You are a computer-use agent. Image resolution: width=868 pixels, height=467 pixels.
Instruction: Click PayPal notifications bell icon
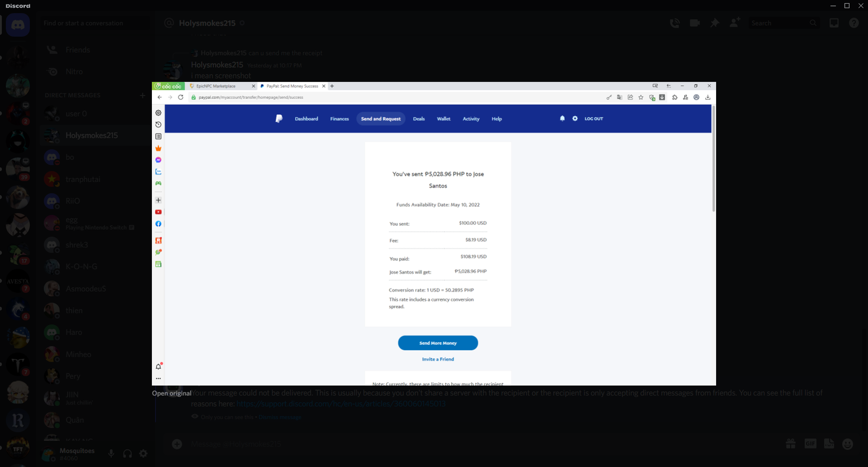point(563,118)
